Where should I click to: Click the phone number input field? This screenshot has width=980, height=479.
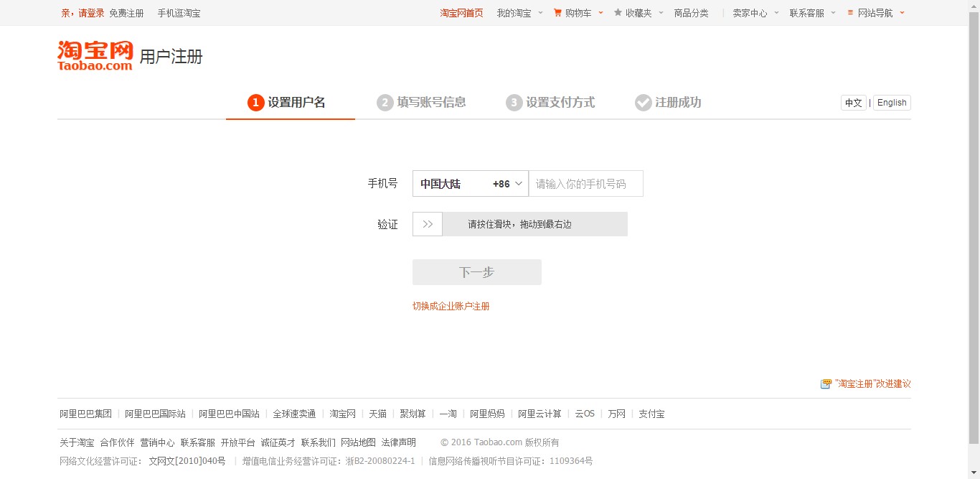click(x=586, y=184)
